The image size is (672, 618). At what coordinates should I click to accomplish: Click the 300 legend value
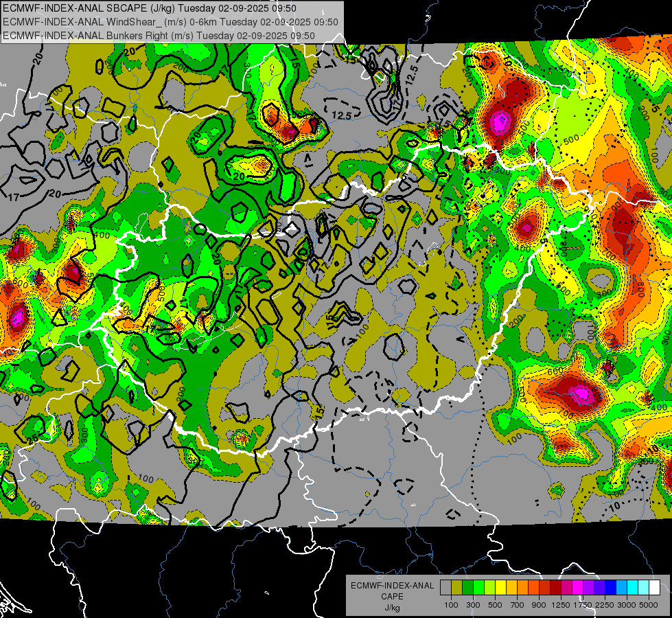(473, 605)
